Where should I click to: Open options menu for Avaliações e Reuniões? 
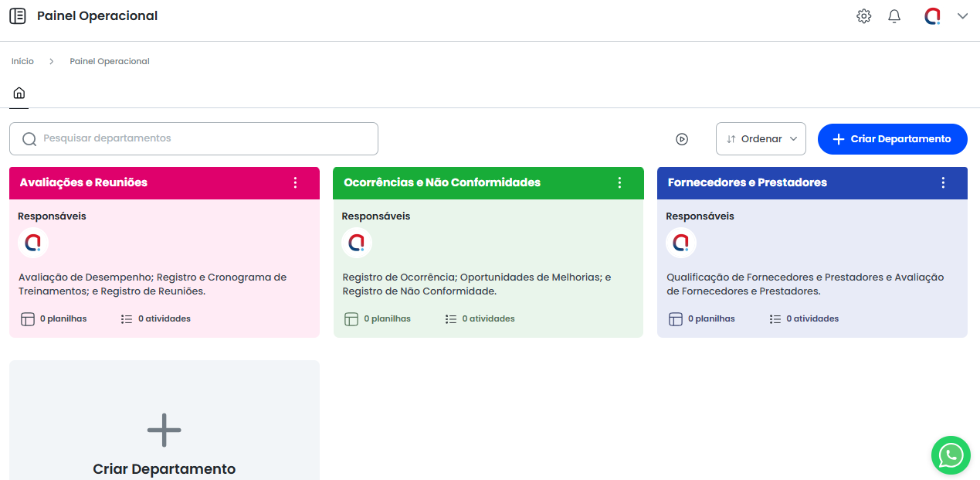295,183
